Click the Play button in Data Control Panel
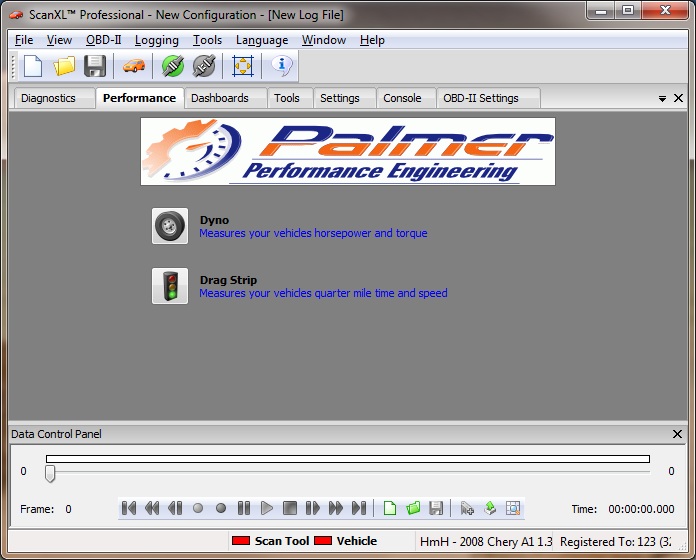The height and width of the screenshot is (560, 696). (x=267, y=508)
